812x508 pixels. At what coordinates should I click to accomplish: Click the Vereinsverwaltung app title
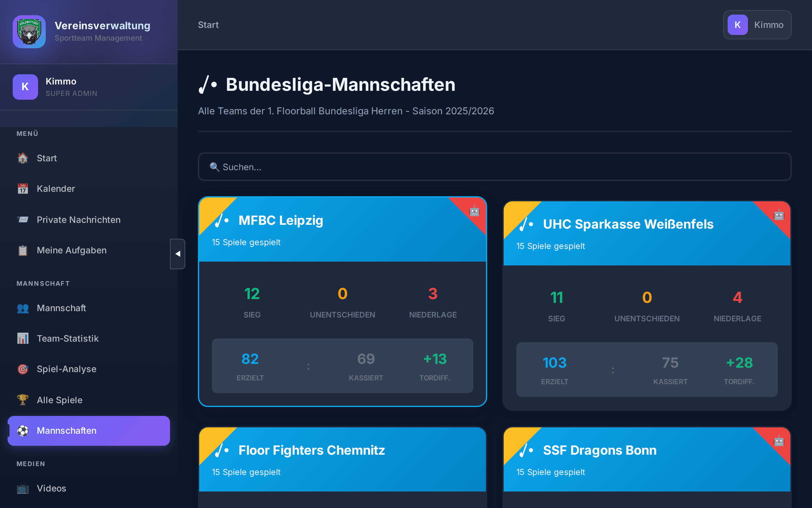(x=102, y=25)
